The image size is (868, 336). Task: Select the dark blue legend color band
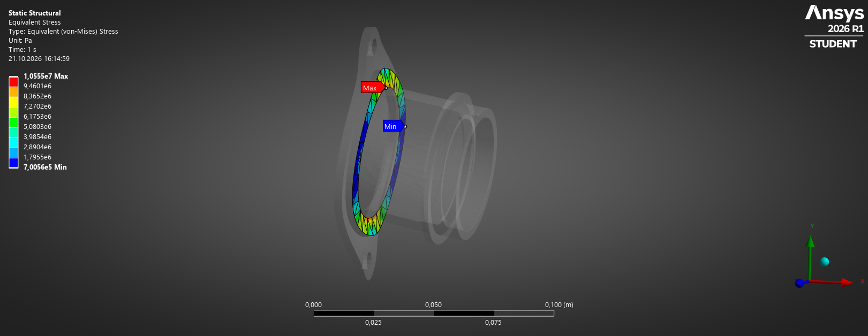13,163
